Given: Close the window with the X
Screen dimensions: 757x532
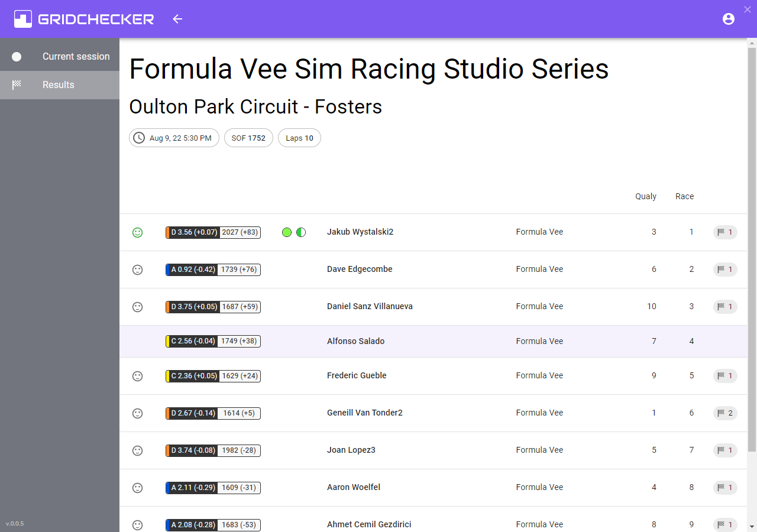Looking at the screenshot, I should [747, 9].
